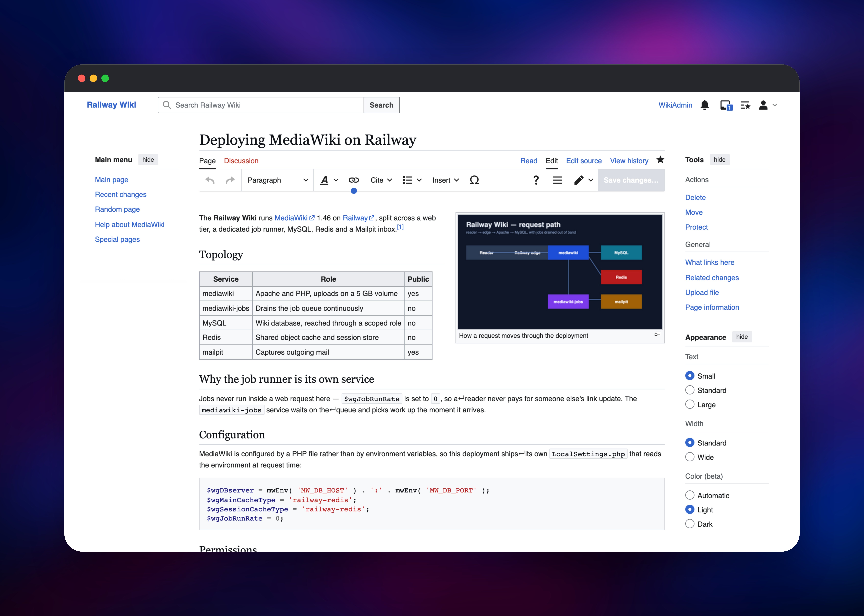The image size is (864, 616).
Task: Expand the arrow beside the pencil icon
Action: click(591, 180)
